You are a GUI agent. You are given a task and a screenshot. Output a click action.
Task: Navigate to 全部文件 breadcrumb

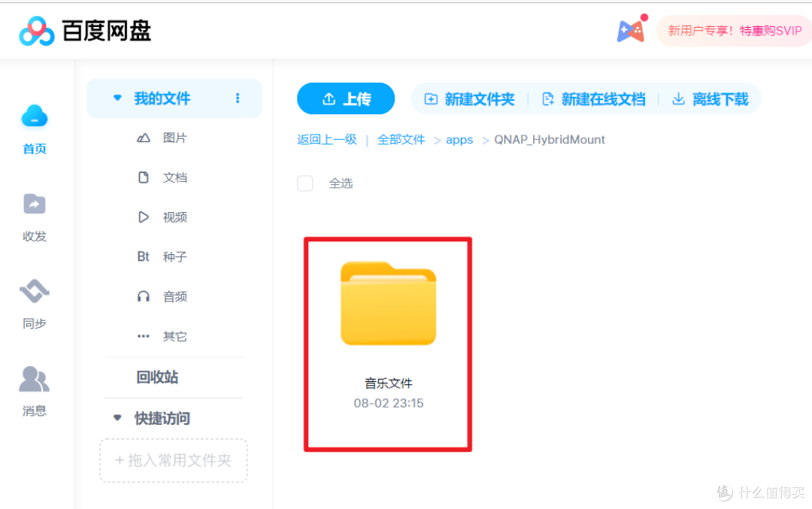click(x=401, y=139)
